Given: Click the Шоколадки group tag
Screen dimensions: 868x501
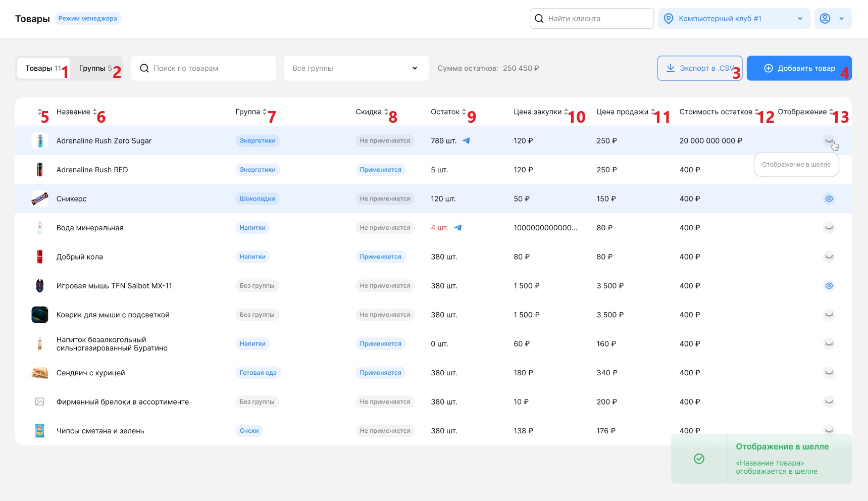Looking at the screenshot, I should 258,199.
